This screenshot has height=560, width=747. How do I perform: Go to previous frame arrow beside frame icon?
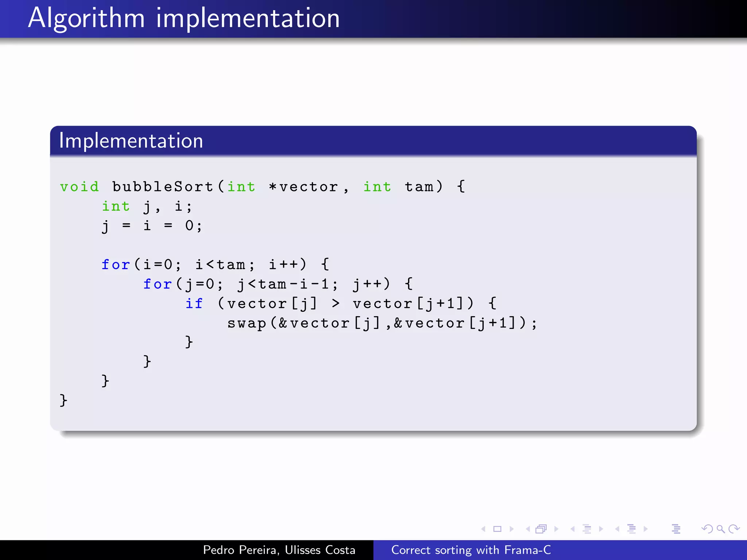(528, 529)
